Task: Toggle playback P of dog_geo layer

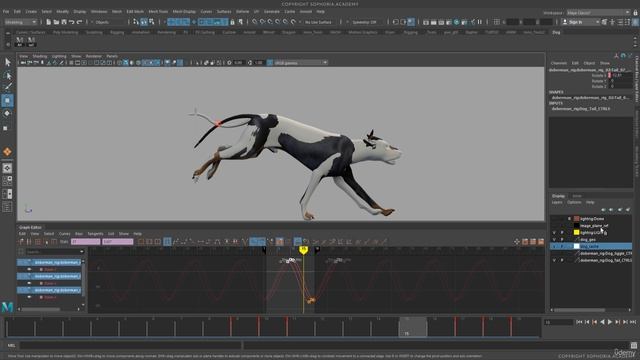Action: (562, 240)
